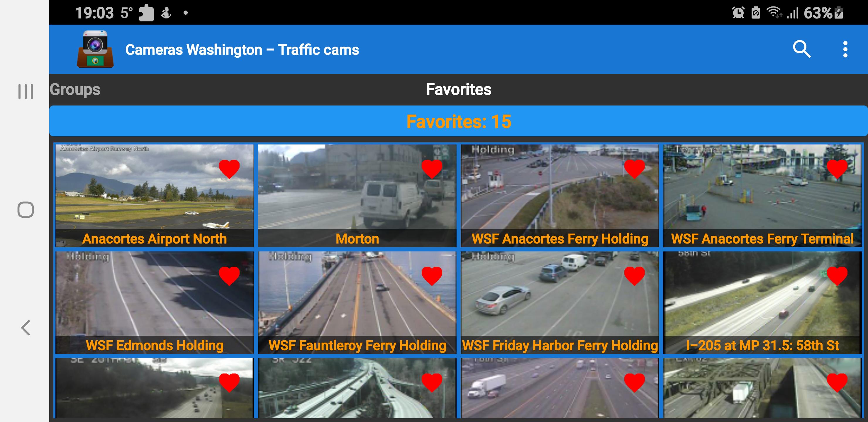Screen dimensions: 868x422
Task: Open the SR 522 camera thumbnail
Action: (x=357, y=388)
